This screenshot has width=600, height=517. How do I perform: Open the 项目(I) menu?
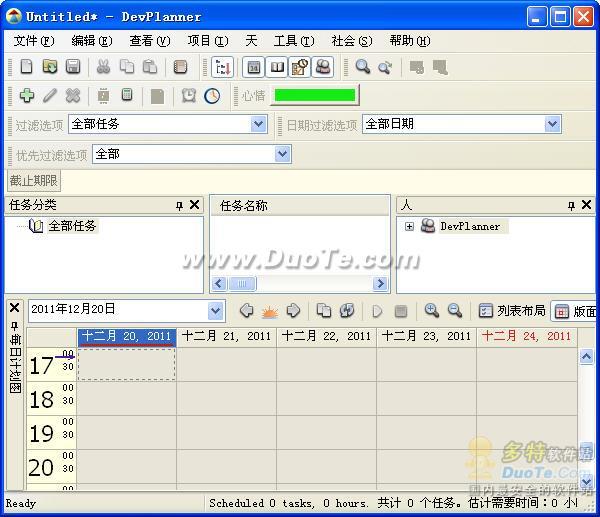[x=208, y=41]
